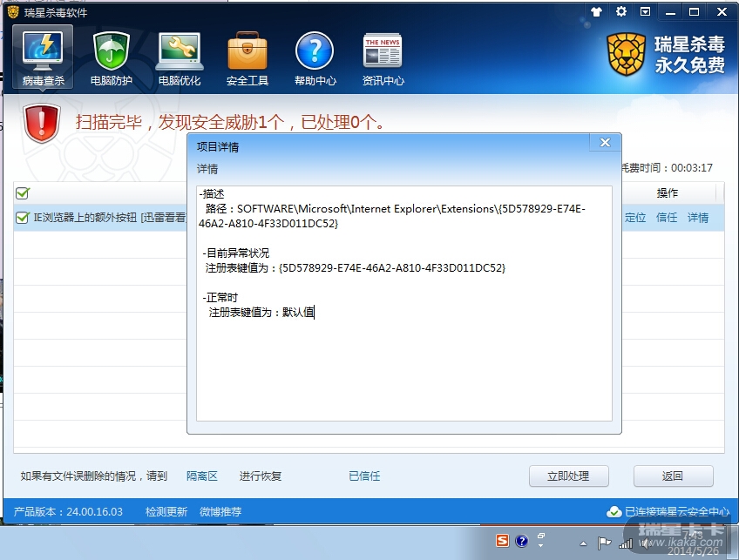The height and width of the screenshot is (560, 739).
Task: Open the title bar dropdown menu icon
Action: (x=645, y=12)
